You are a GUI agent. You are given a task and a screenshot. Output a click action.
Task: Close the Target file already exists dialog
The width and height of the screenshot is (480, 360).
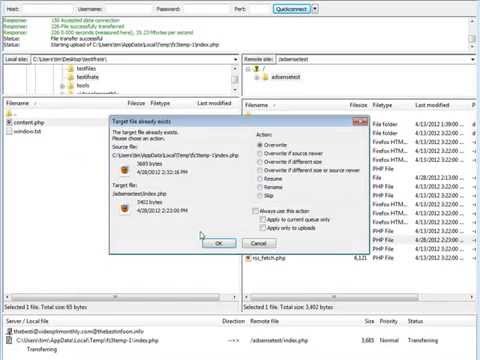tap(360, 122)
